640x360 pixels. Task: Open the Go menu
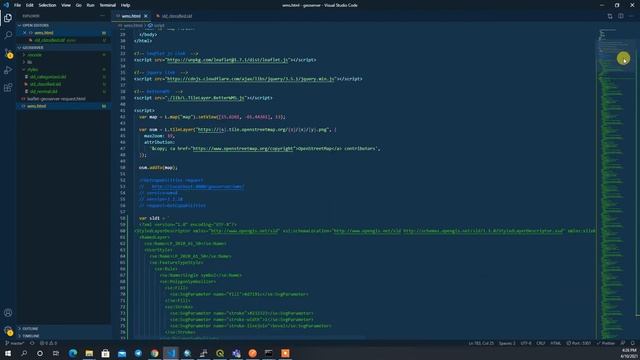pos(78,5)
